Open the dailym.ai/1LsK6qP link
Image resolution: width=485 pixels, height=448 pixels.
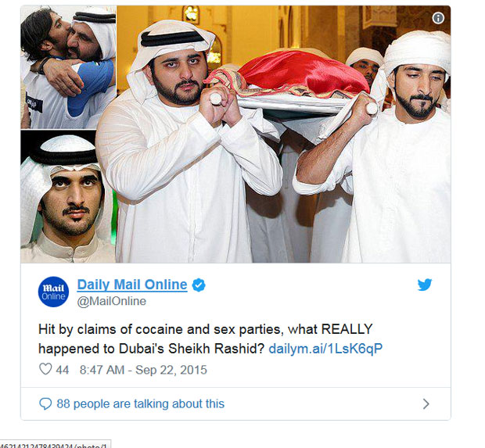coord(325,349)
